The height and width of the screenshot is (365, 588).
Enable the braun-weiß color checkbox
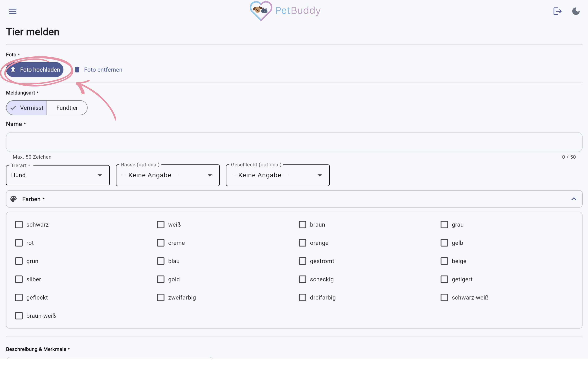point(19,315)
